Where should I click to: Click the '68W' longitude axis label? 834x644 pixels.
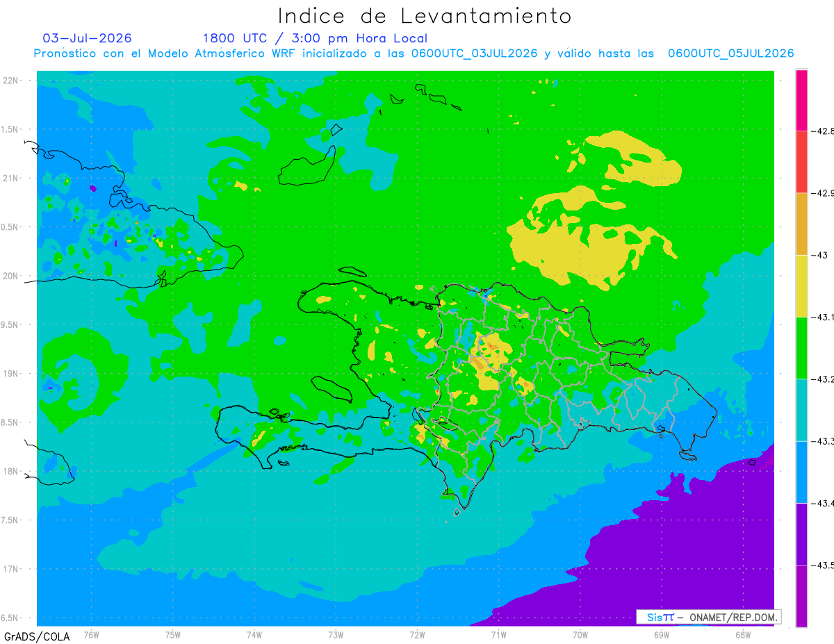743,634
